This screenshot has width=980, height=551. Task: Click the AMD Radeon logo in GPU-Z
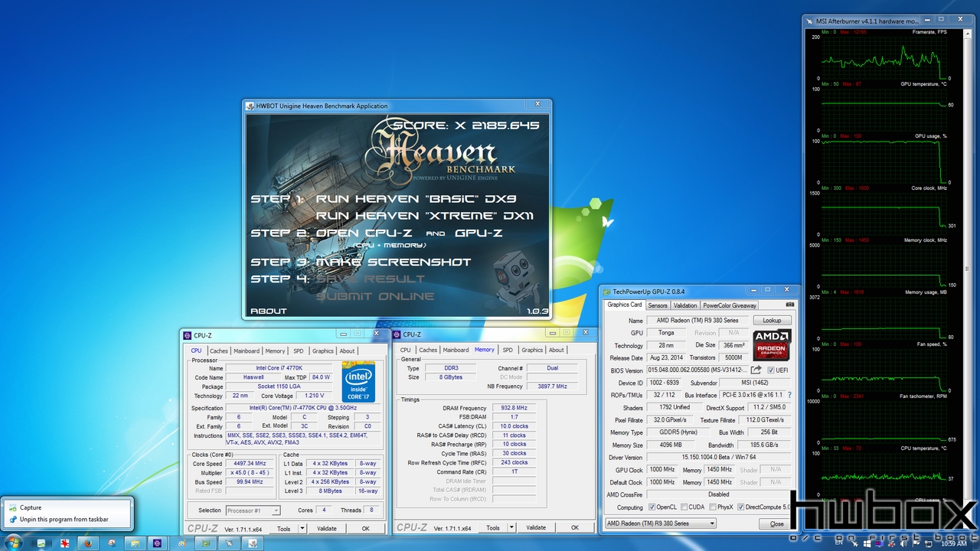772,344
